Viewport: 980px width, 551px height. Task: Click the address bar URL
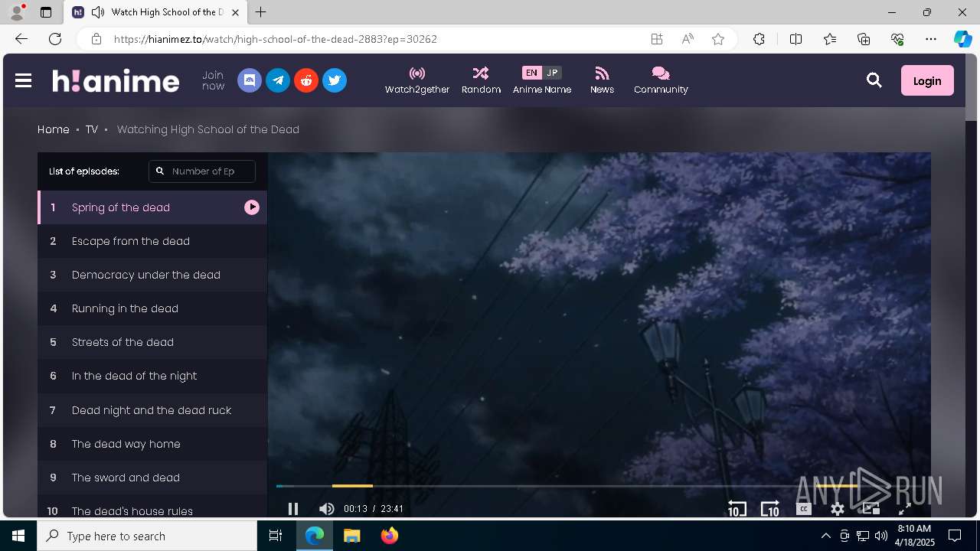click(x=276, y=39)
